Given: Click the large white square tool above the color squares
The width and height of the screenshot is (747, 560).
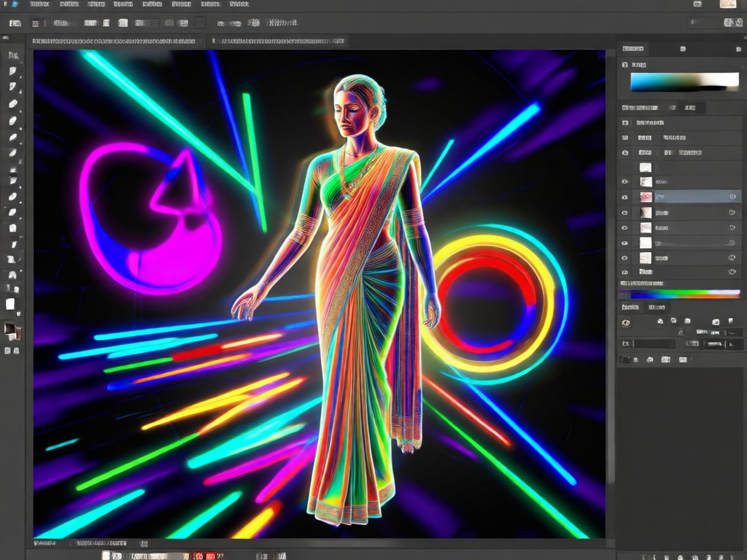Looking at the screenshot, I should tap(10, 304).
